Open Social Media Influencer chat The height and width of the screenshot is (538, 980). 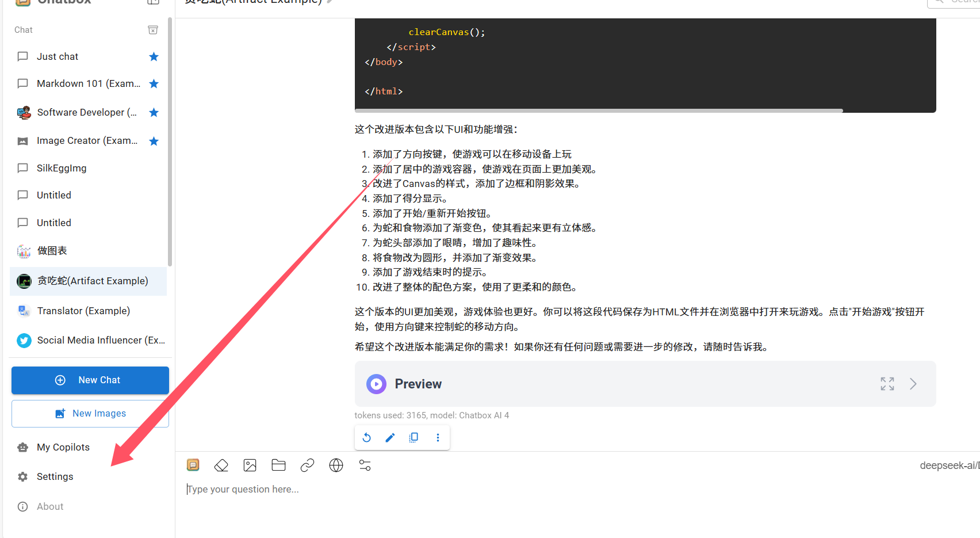pos(88,340)
